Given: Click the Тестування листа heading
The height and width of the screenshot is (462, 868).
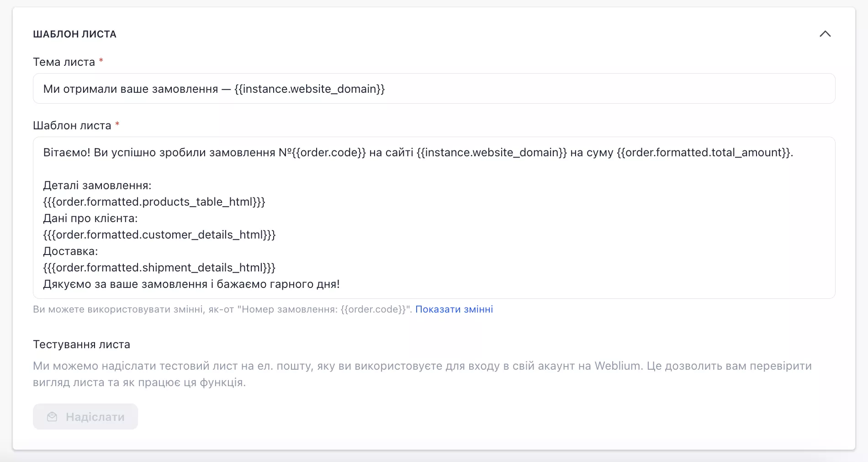Looking at the screenshot, I should (x=81, y=345).
